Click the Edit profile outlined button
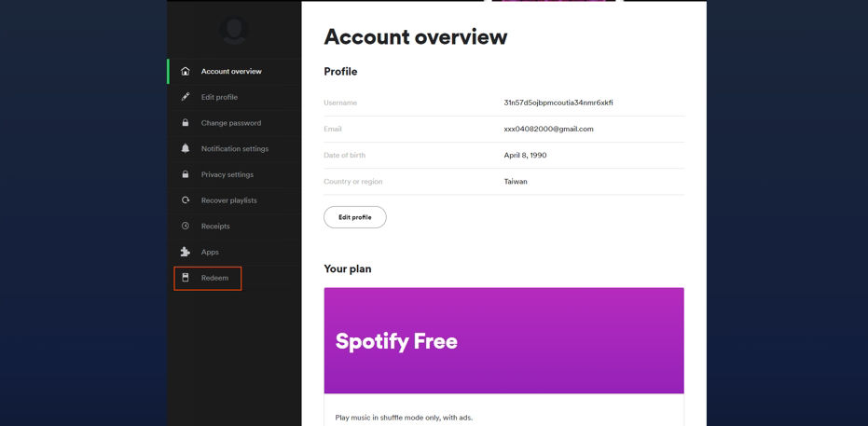Viewport: 868px width, 426px height. [355, 217]
